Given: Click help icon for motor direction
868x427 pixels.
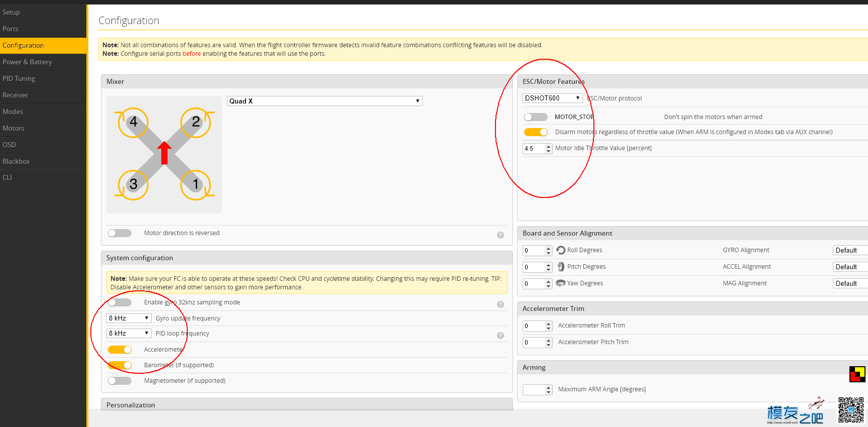Looking at the screenshot, I should point(501,235).
